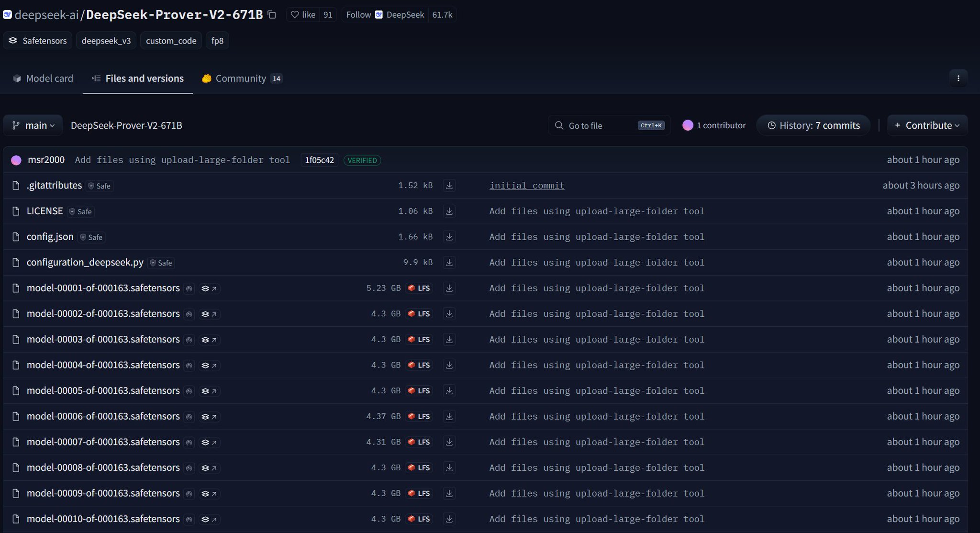This screenshot has height=533, width=980.
Task: Download model-00010-of-000163.safetensors
Action: point(449,519)
